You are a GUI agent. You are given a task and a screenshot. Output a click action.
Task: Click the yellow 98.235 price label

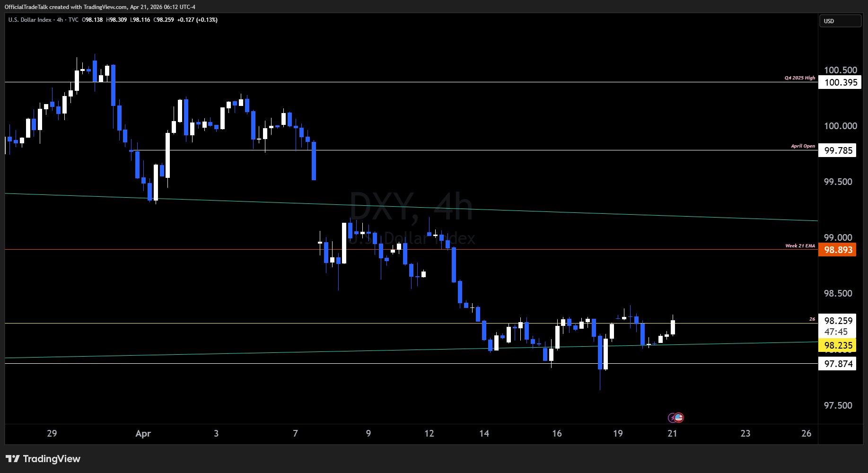pos(838,345)
